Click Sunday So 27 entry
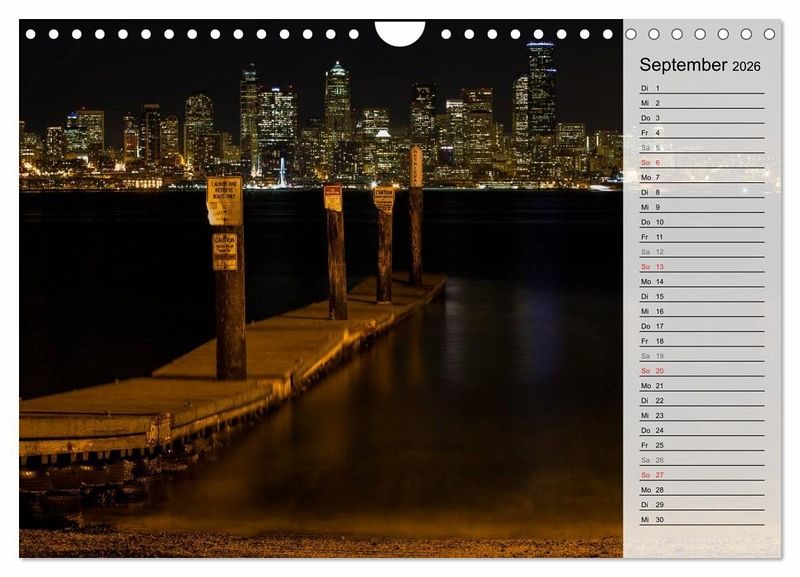The image size is (800, 577). coord(701,475)
